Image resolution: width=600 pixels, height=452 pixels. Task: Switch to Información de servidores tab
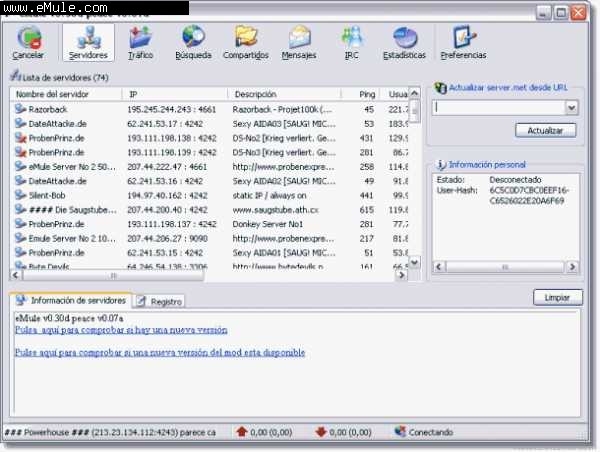[71, 300]
